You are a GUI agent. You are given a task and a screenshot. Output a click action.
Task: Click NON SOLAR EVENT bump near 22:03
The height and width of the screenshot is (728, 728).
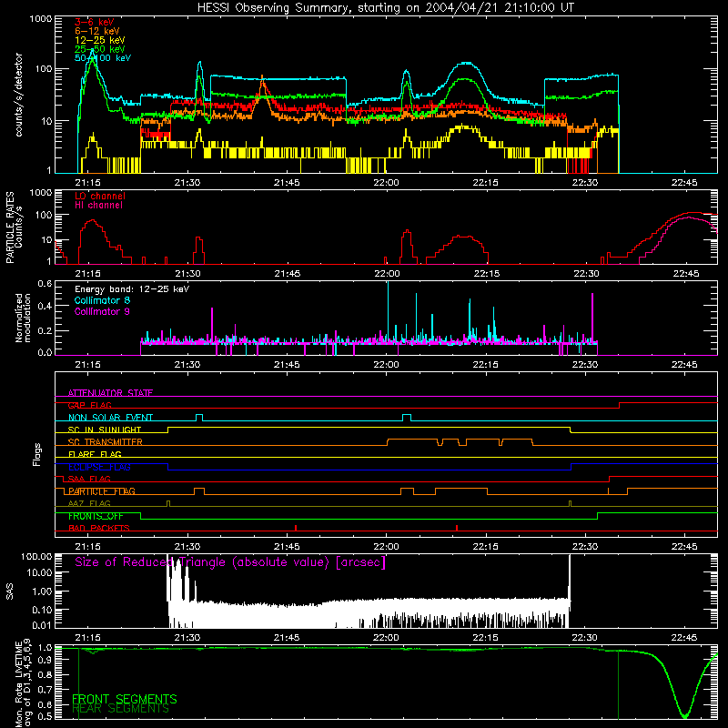point(406,417)
